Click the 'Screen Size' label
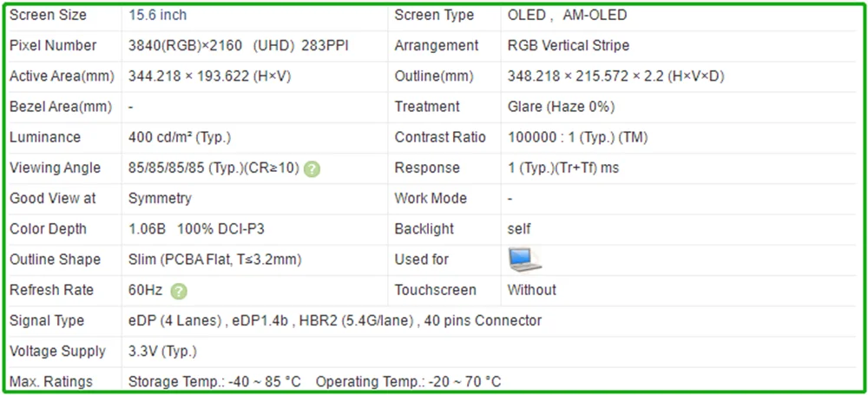Image resolution: width=868 pixels, height=395 pixels. (48, 15)
